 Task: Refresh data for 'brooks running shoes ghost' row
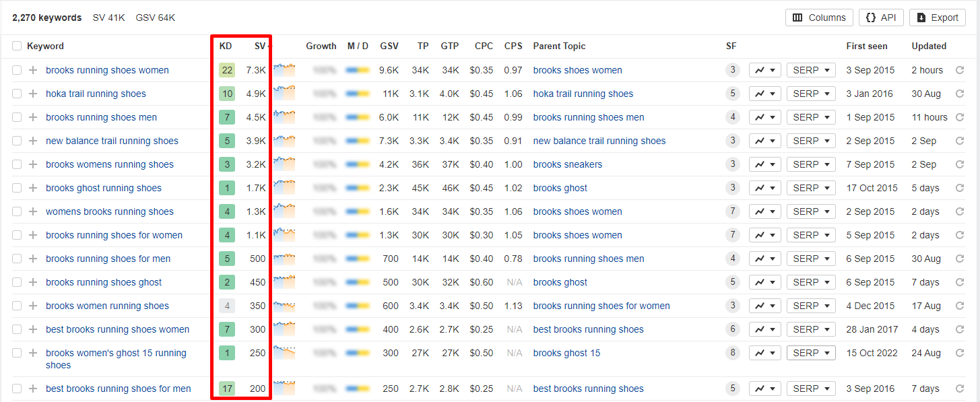coord(960,282)
